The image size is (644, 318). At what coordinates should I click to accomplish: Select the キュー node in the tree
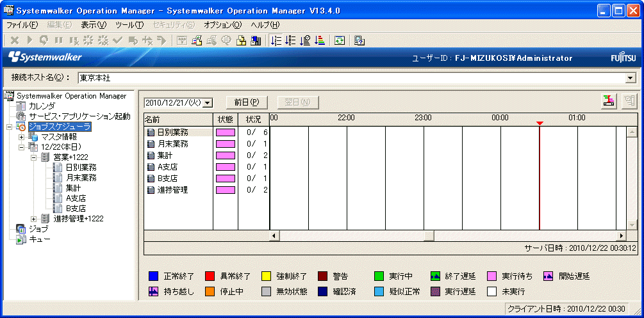coord(40,239)
